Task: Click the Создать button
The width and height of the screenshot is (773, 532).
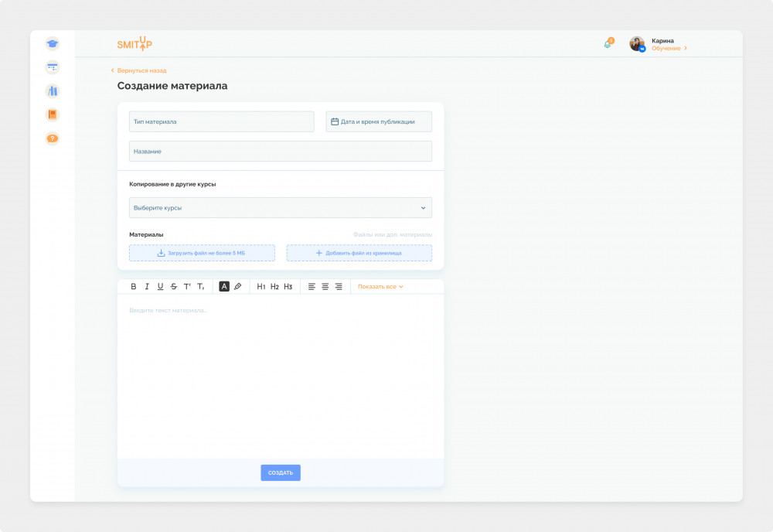Action: point(281,472)
